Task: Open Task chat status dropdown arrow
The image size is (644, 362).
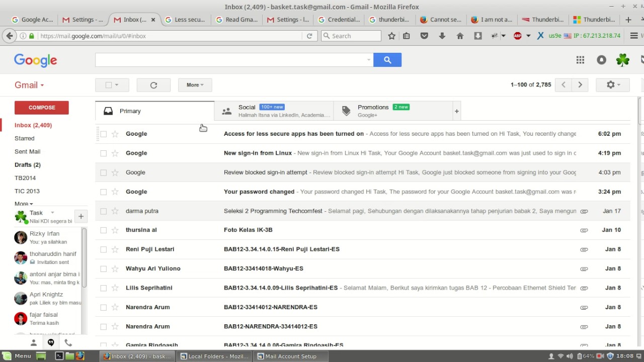Action: (x=52, y=213)
